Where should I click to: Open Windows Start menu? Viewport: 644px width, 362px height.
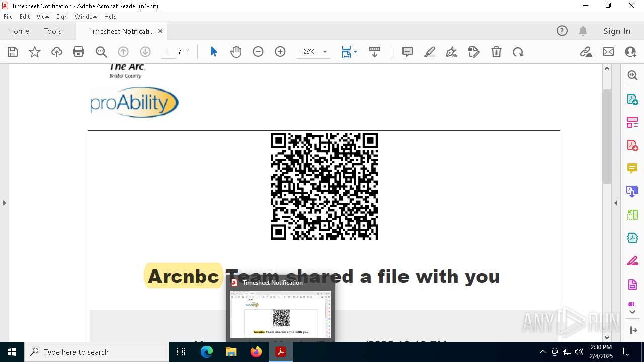[x=12, y=352]
